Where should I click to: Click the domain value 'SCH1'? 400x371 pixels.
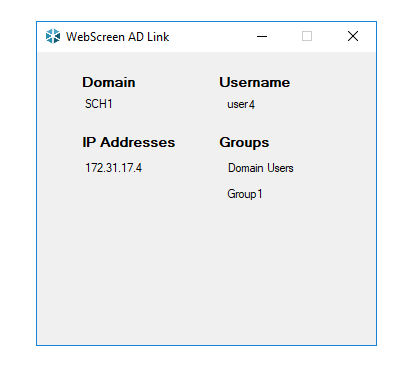99,104
